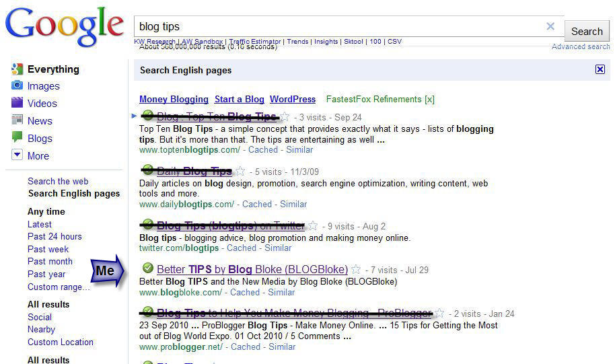Click the News newspaper icon
This screenshot has height=364, width=615.
coord(17,120)
